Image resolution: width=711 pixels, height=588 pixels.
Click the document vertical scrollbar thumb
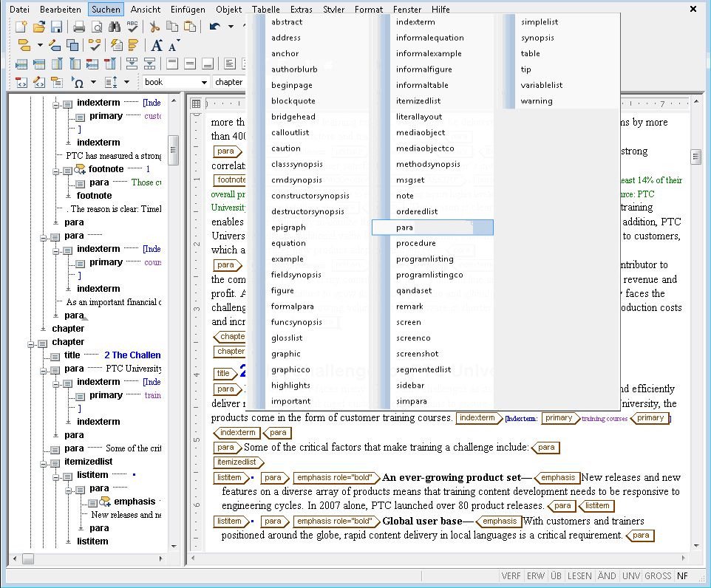(696, 157)
